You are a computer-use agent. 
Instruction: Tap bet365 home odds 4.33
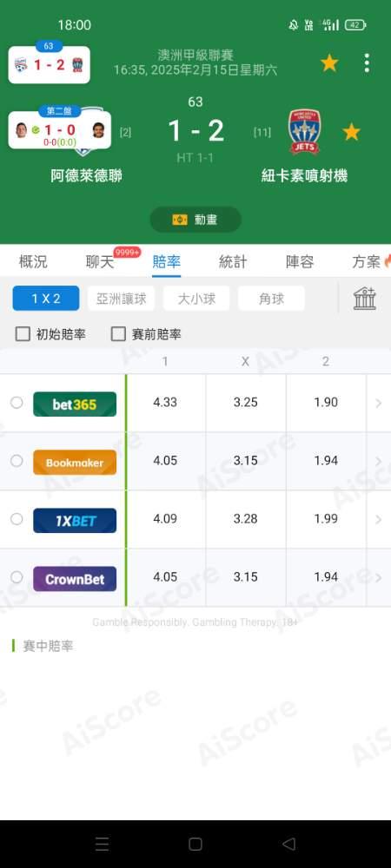point(165,403)
